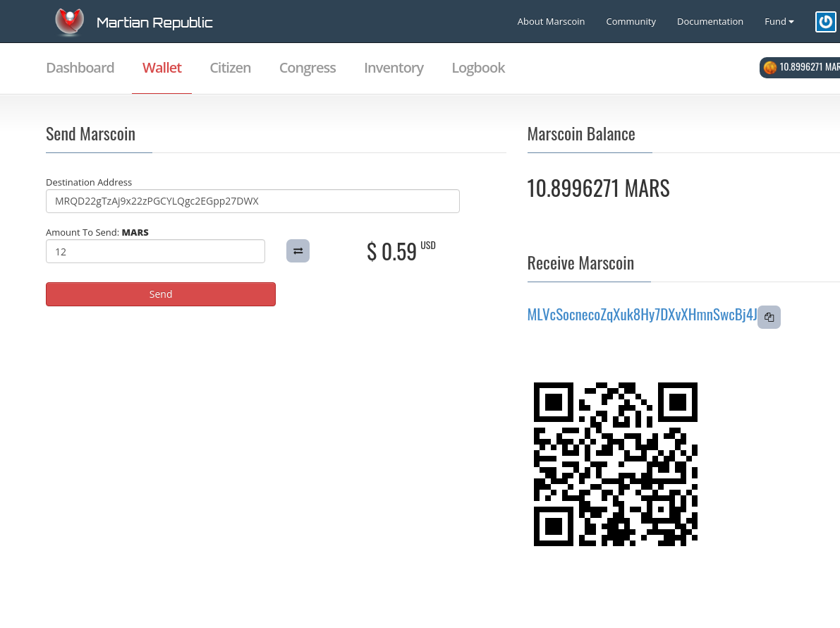Select the Wallet tab

click(162, 68)
